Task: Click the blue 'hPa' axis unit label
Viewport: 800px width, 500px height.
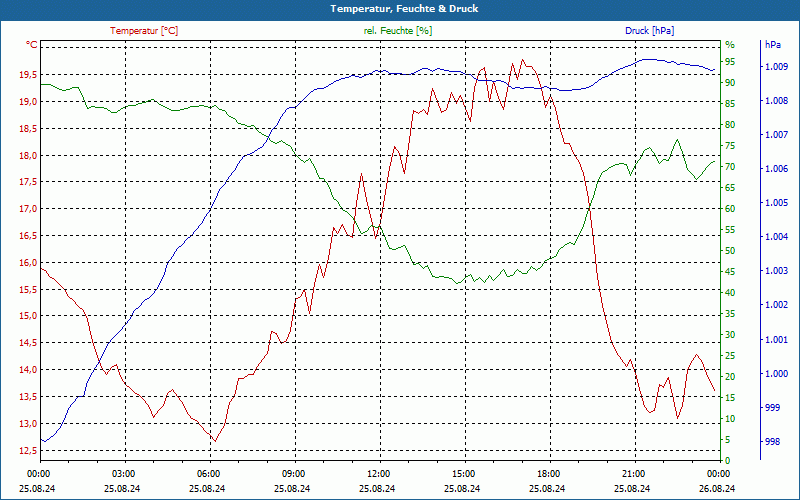Action: point(772,45)
